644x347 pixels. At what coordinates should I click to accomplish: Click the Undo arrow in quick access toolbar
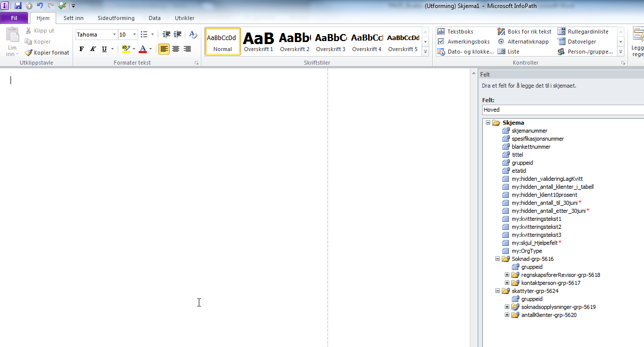40,6
